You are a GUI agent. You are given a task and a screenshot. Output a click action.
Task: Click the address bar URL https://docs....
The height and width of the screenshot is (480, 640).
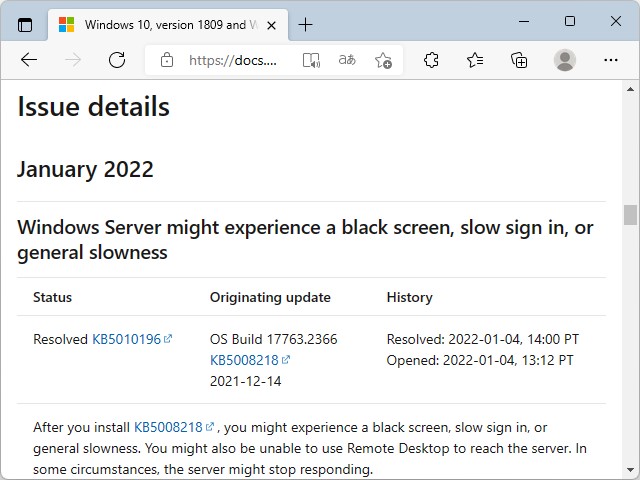(233, 60)
